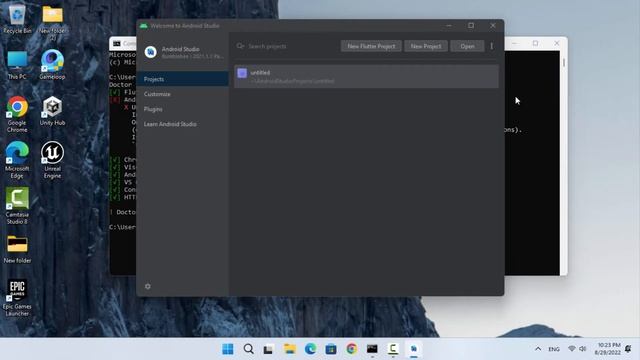
Task: Minimize the Welcome to Android Studio window
Action: (x=449, y=26)
